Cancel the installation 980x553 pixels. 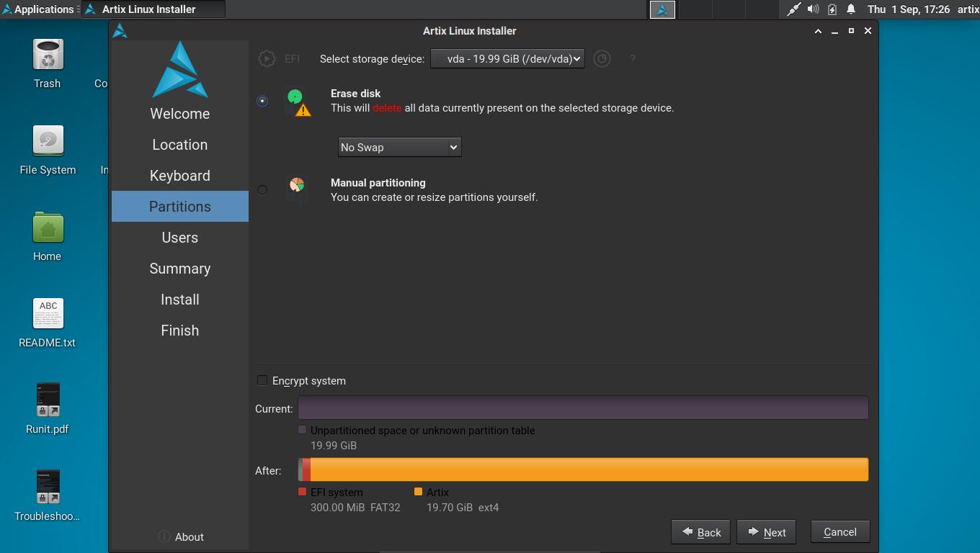(840, 532)
